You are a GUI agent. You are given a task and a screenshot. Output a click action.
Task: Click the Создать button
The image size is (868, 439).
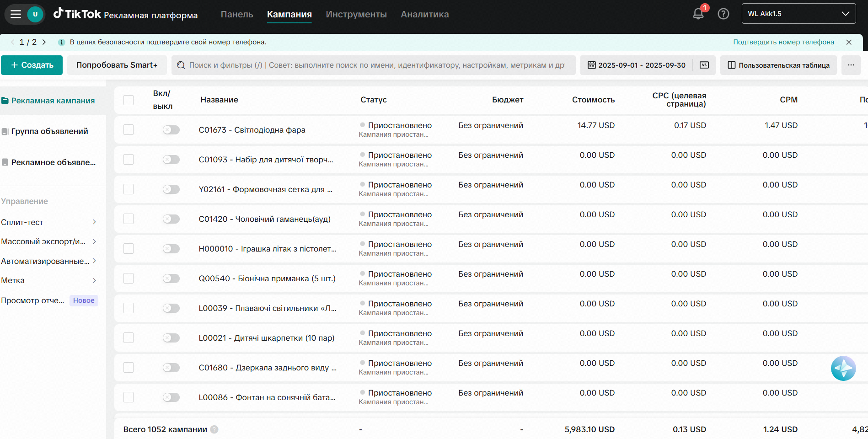[x=32, y=65]
